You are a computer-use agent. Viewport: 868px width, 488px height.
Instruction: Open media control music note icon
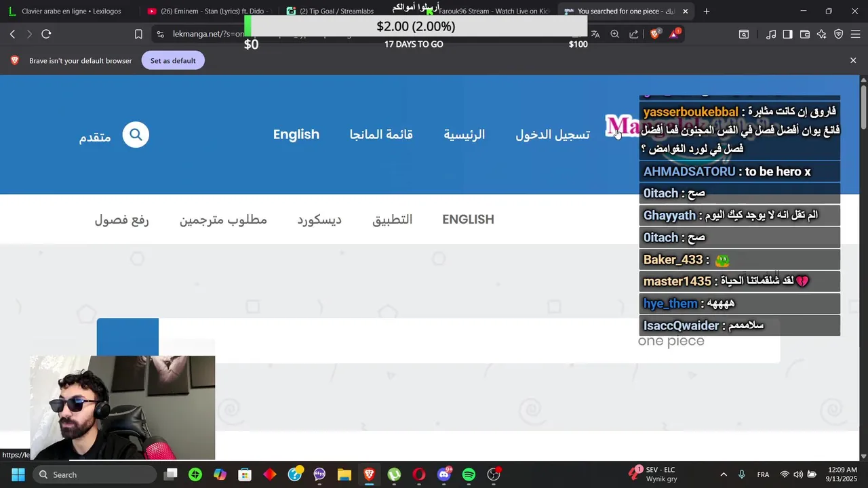click(771, 34)
